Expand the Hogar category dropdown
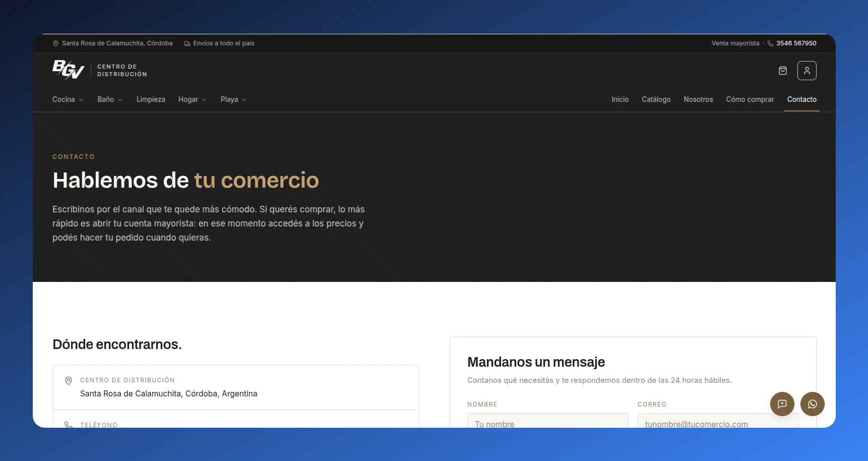This screenshot has width=868, height=461. [193, 99]
